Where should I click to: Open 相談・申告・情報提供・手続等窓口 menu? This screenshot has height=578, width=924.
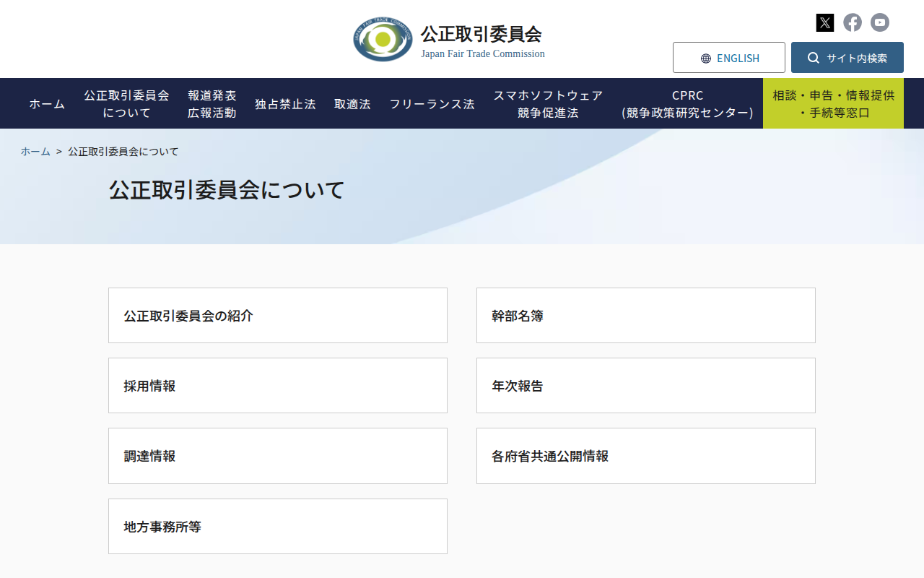click(x=833, y=104)
